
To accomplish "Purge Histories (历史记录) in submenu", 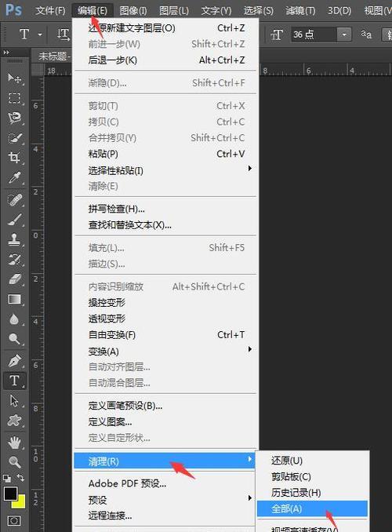I will [312, 492].
